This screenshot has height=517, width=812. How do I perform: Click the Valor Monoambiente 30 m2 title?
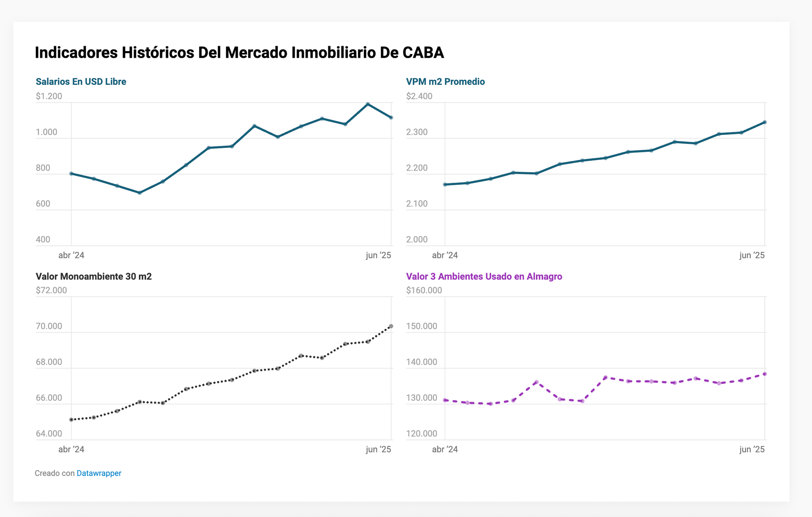click(93, 277)
